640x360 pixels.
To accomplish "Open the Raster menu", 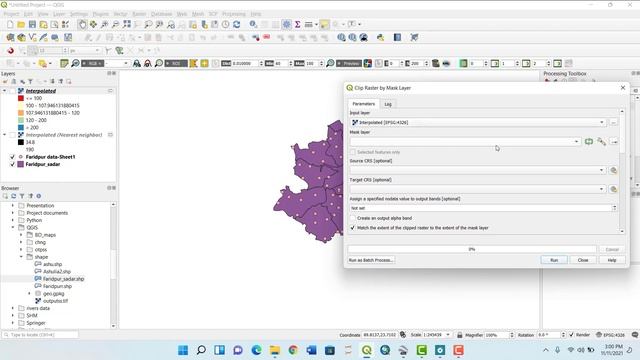I will click(x=139, y=14).
